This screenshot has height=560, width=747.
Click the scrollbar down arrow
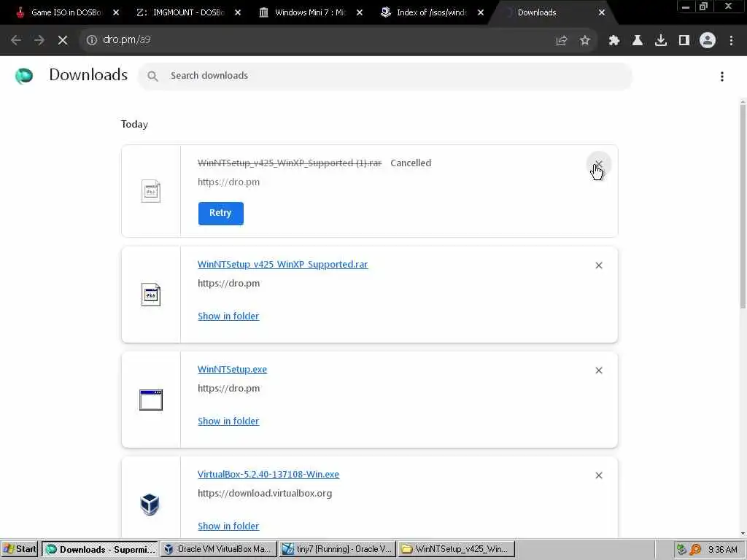(743, 534)
